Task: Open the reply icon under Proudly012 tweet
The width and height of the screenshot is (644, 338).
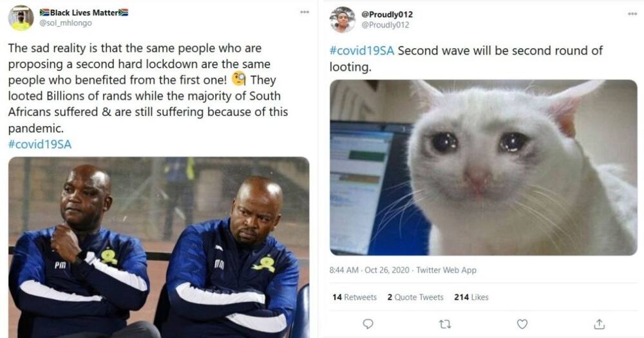Action: (368, 324)
